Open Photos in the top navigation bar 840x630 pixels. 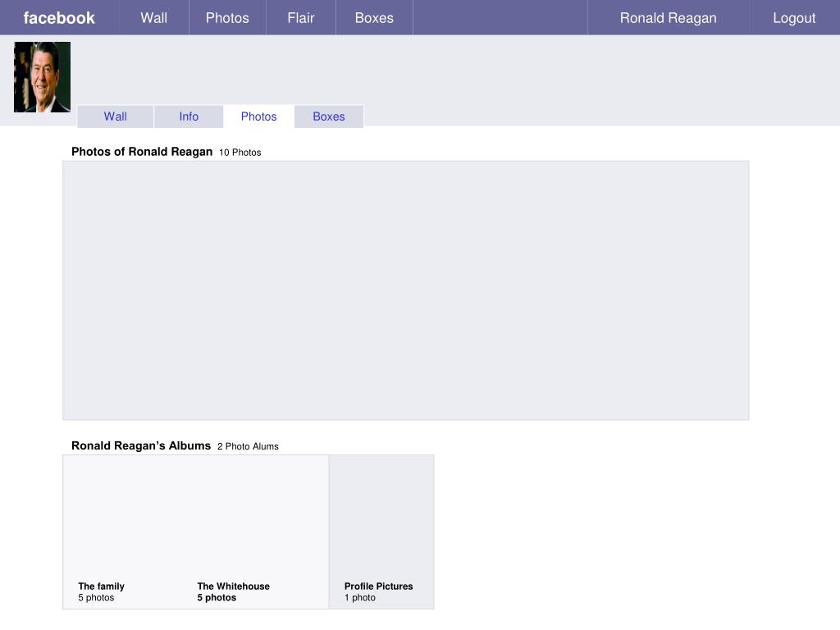click(227, 18)
